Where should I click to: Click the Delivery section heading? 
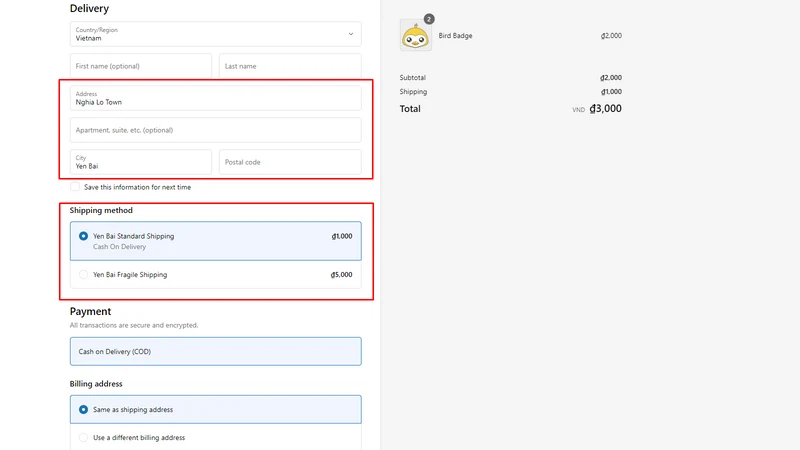click(x=89, y=8)
